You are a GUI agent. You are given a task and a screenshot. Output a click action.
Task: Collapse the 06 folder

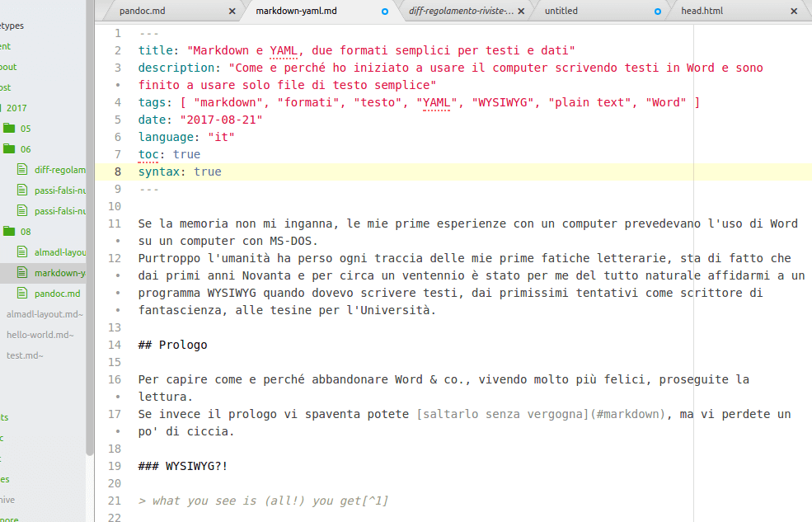pos(9,149)
